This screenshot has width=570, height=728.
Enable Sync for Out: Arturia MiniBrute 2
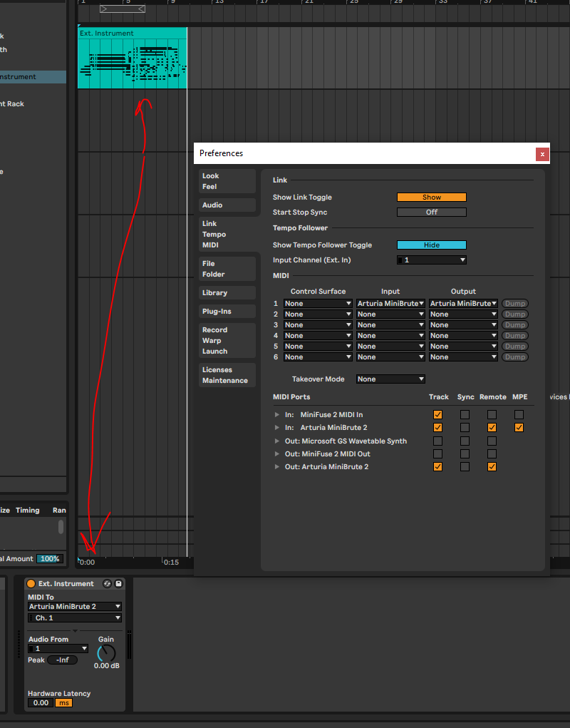pos(465,467)
